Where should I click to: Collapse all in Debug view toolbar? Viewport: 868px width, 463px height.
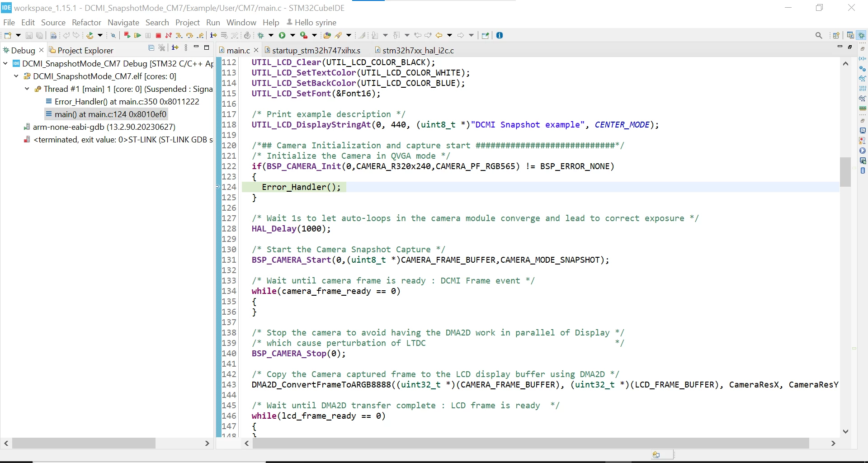click(151, 47)
